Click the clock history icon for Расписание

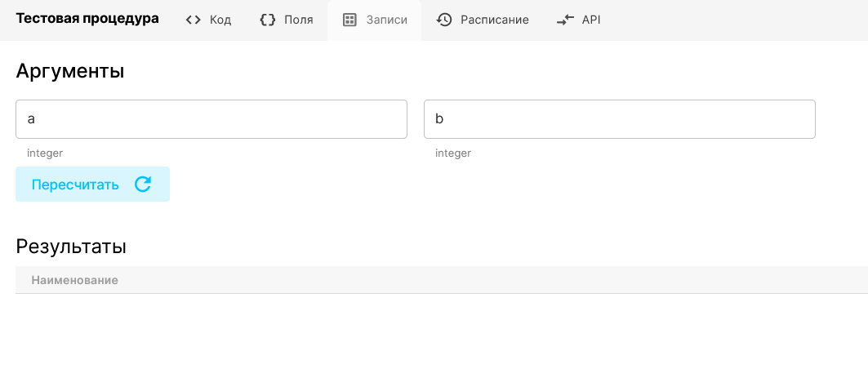click(444, 20)
